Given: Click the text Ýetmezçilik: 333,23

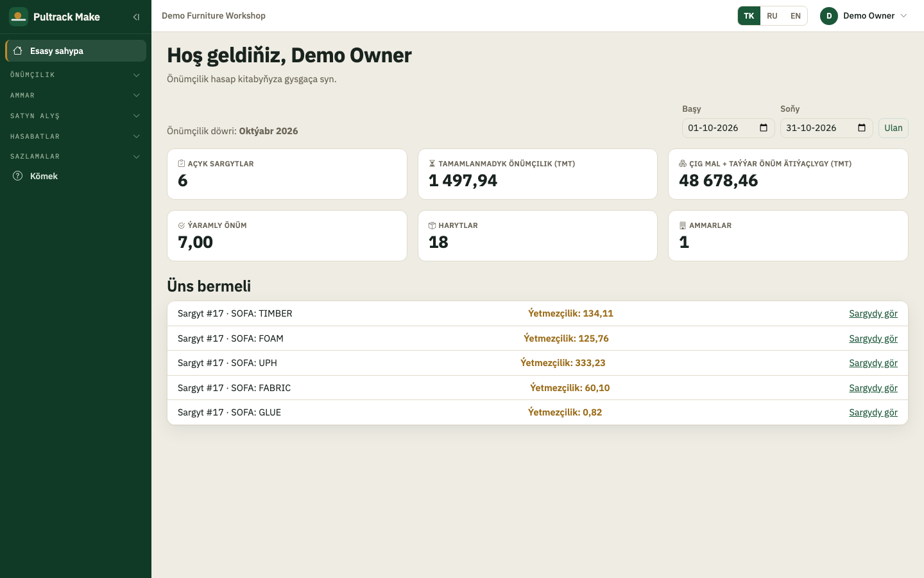Looking at the screenshot, I should coord(563,363).
